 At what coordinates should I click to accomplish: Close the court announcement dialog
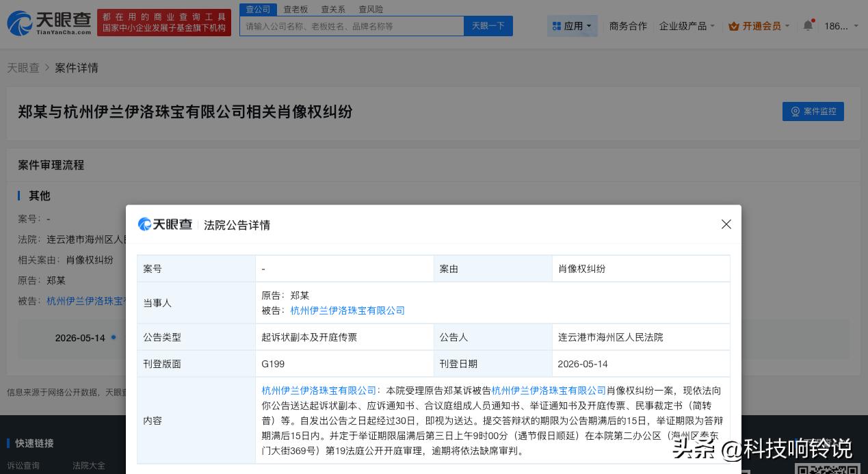tap(726, 224)
